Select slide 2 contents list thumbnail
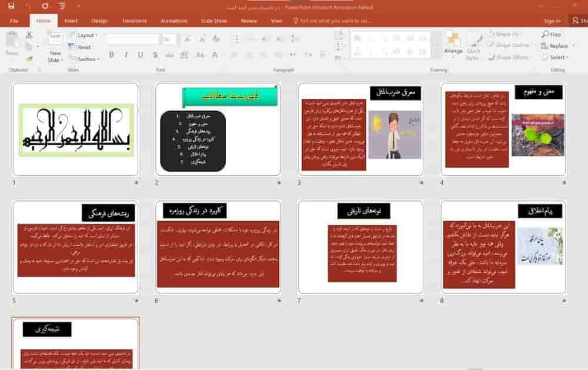Viewport: 588px width, 370px height. 218,129
